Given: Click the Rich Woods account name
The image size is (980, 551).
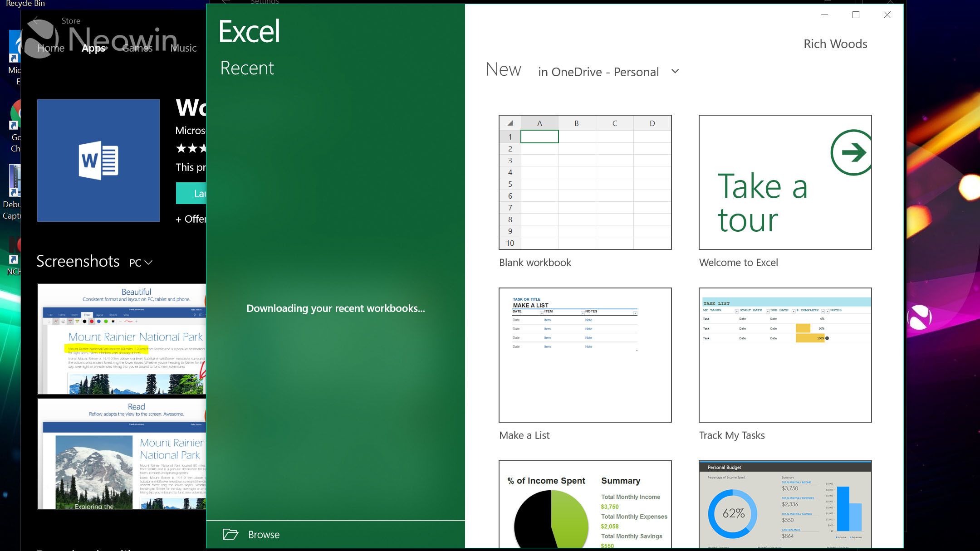Looking at the screenshot, I should pos(835,44).
